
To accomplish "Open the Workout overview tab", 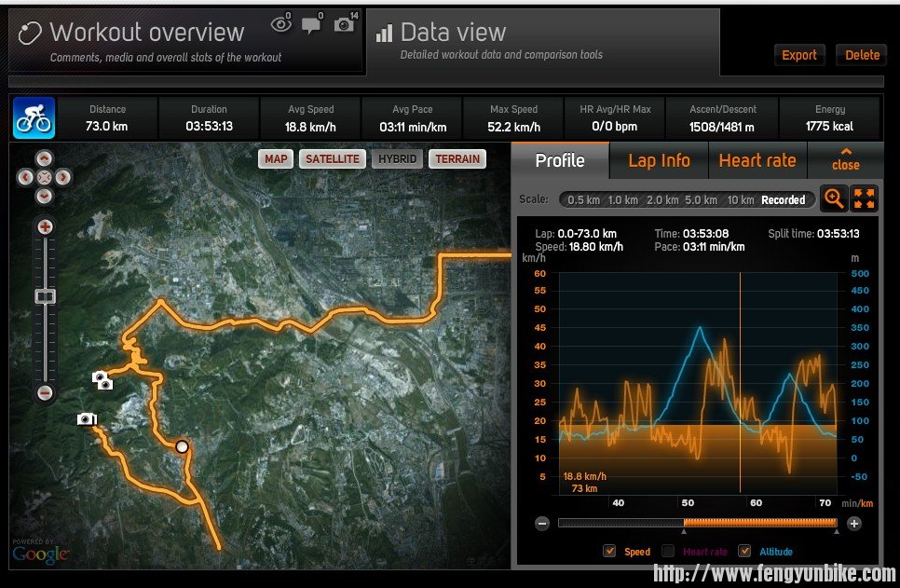I will point(186,41).
